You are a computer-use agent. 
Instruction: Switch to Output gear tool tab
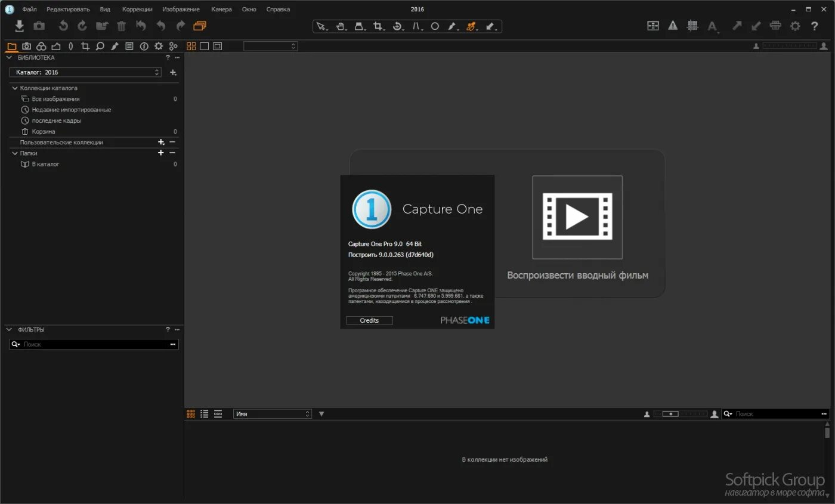pyautogui.click(x=159, y=46)
